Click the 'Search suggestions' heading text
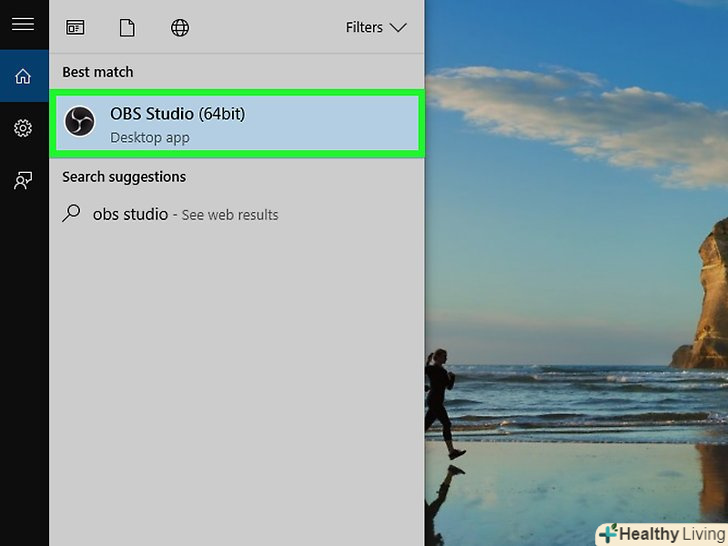728x546 pixels. 124,177
